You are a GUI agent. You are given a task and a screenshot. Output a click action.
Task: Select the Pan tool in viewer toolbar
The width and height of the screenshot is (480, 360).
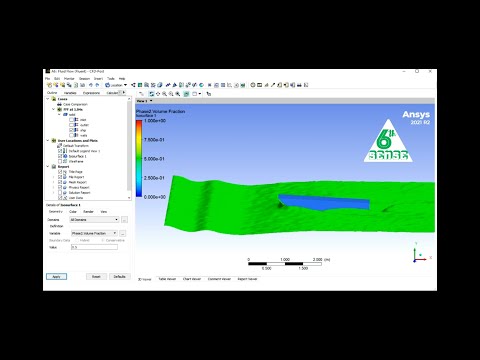[x=158, y=94]
